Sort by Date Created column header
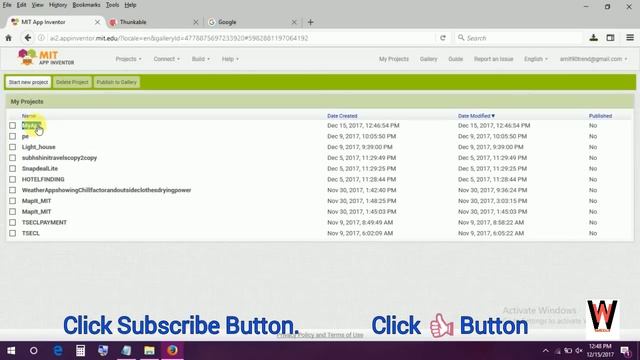 pos(342,116)
